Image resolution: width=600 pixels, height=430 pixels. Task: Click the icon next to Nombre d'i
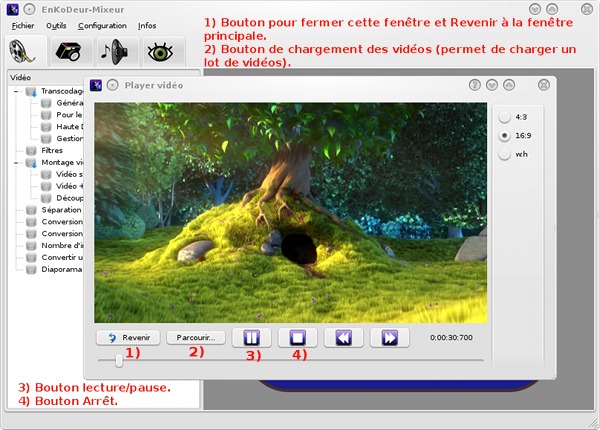coord(31,246)
